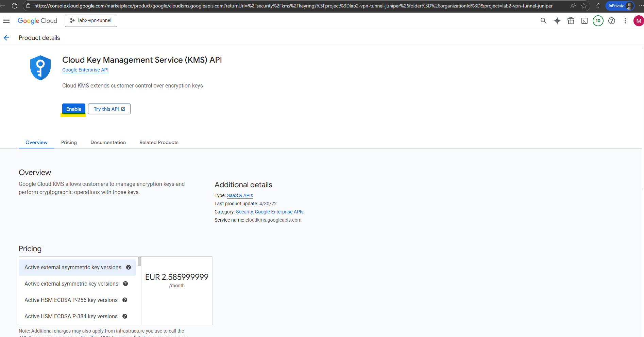Select Active external asymmetric key versions row
Screen dimensions: 644x337
[x=77, y=268]
